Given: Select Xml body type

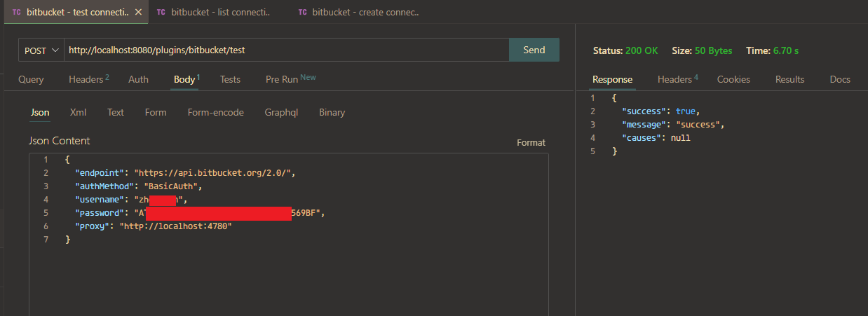Looking at the screenshot, I should (78, 112).
